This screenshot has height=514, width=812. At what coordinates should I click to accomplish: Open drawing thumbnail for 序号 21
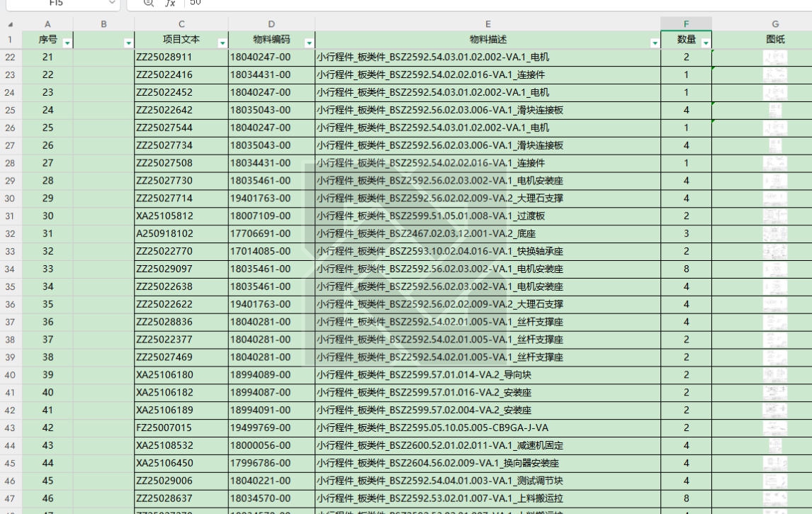775,57
